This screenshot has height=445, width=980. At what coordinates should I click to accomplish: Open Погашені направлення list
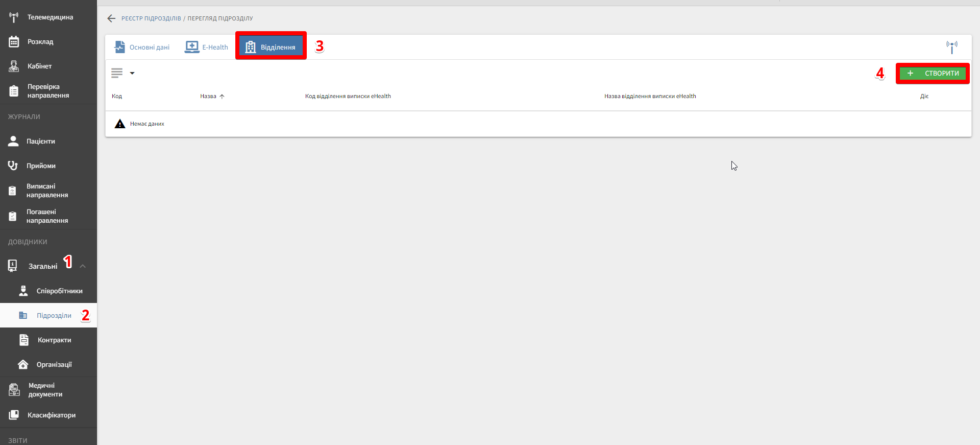tap(47, 216)
